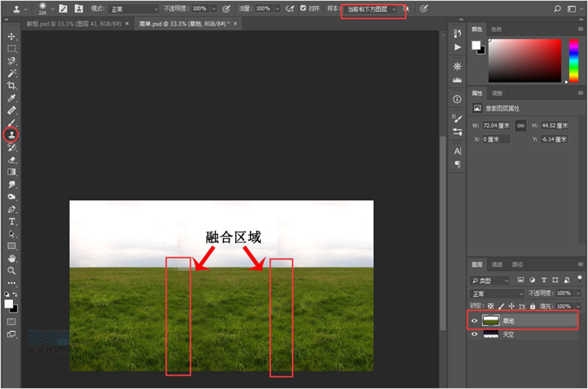588x389 pixels.
Task: Toggle the 对齐 aligned checkbox
Action: 303,8
